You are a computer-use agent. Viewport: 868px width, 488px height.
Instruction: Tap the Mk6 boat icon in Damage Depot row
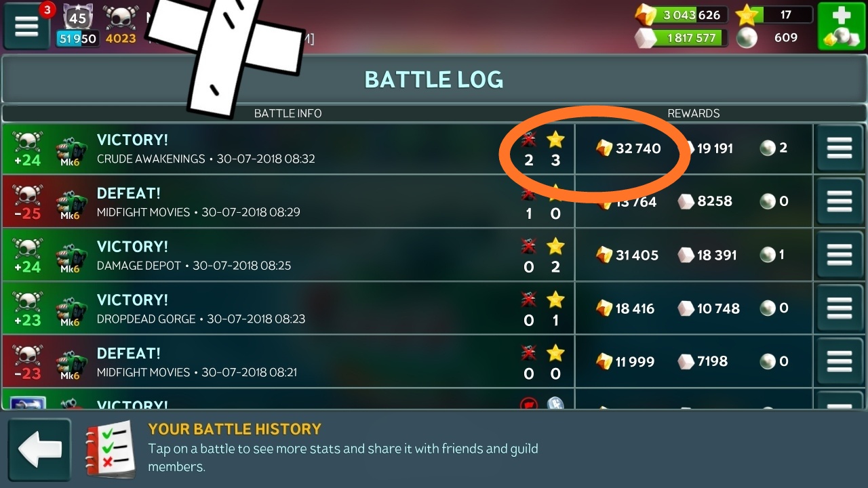(70, 256)
